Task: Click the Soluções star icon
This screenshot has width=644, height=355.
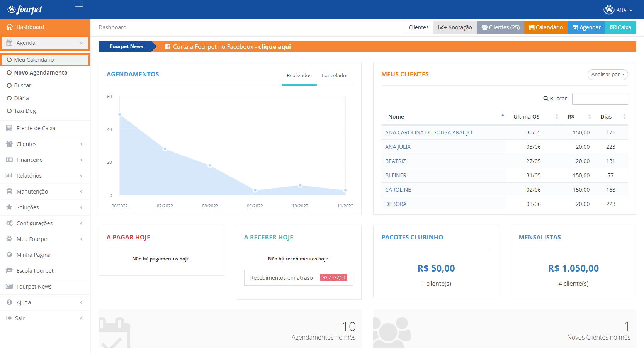Action: coord(9,207)
